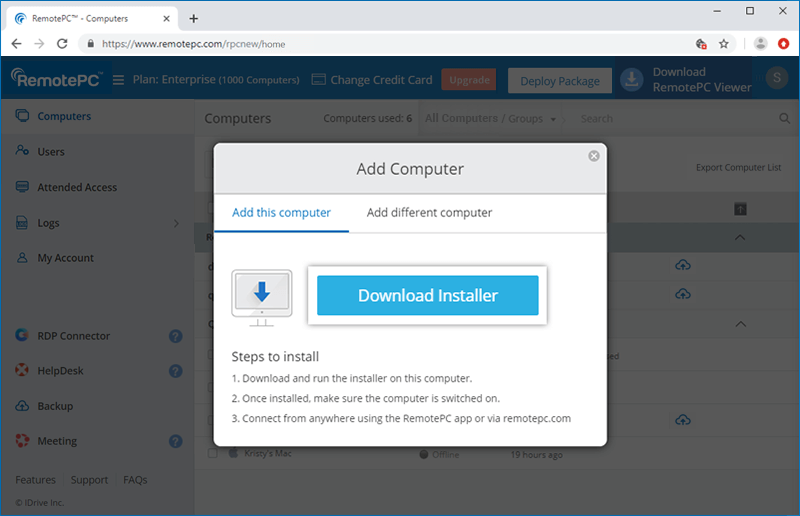
Task: Select the Kristy's Mac computer entry
Action: tap(267, 453)
